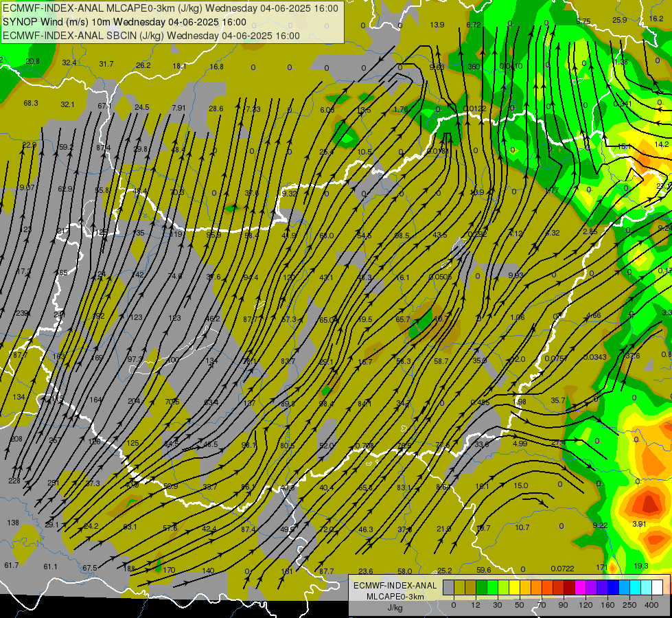Select the SYNOP Wind 10m header line
The height and width of the screenshot is (618, 672).
pos(124,22)
